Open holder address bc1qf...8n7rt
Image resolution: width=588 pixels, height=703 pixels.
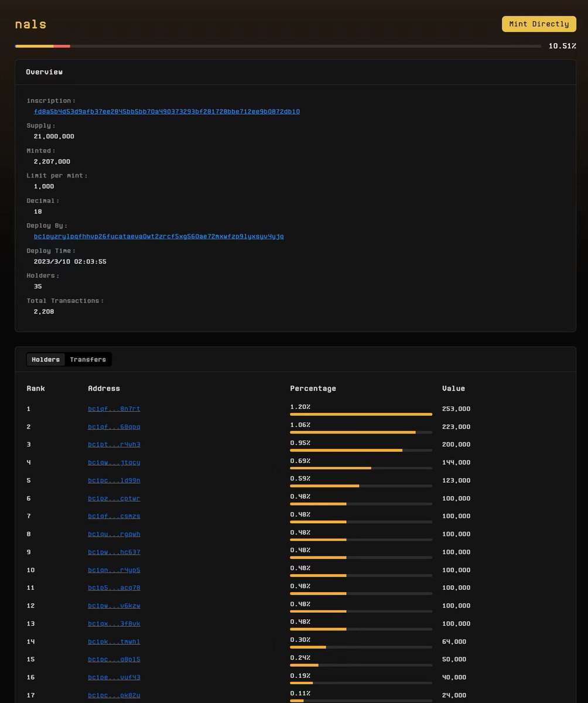pyautogui.click(x=114, y=409)
